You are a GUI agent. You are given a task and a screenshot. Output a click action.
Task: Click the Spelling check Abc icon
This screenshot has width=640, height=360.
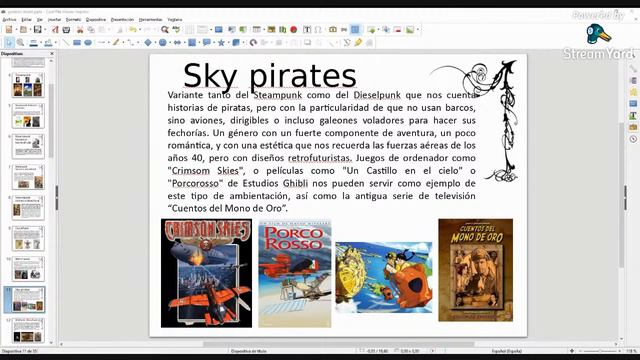pyautogui.click(x=176, y=29)
